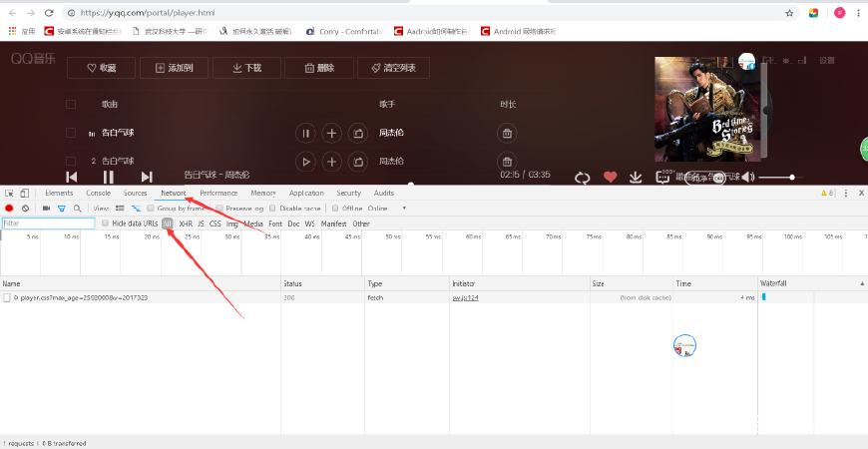
Task: Open the 应用 apps shortcut in the bookmarks bar
Action: point(22,32)
